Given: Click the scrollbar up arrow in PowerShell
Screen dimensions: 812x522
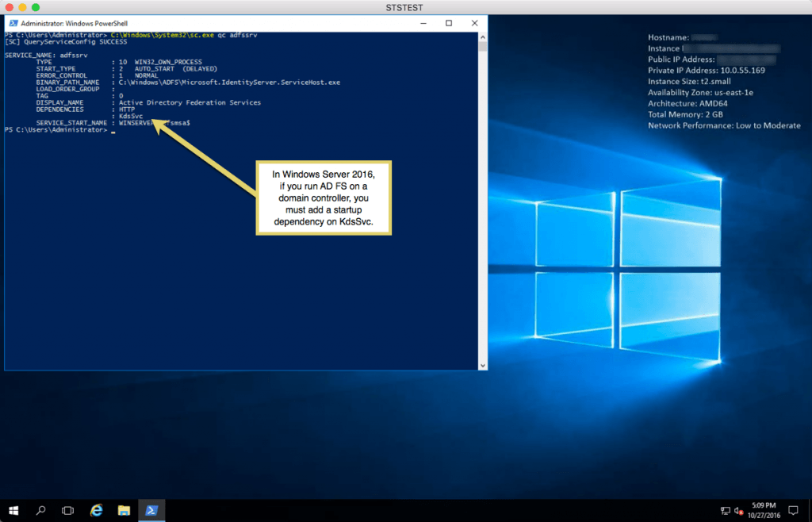Looking at the screenshot, I should 483,36.
